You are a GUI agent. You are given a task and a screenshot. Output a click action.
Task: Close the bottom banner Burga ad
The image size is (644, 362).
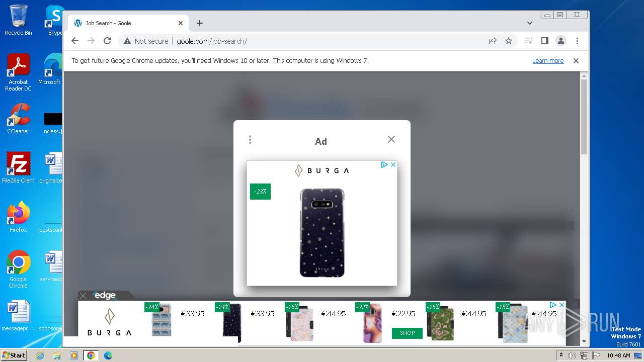(x=561, y=305)
